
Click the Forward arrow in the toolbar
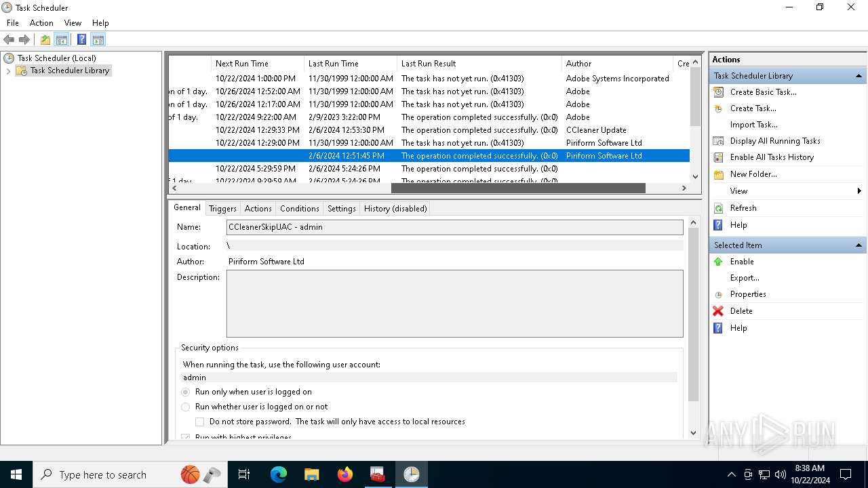(24, 40)
